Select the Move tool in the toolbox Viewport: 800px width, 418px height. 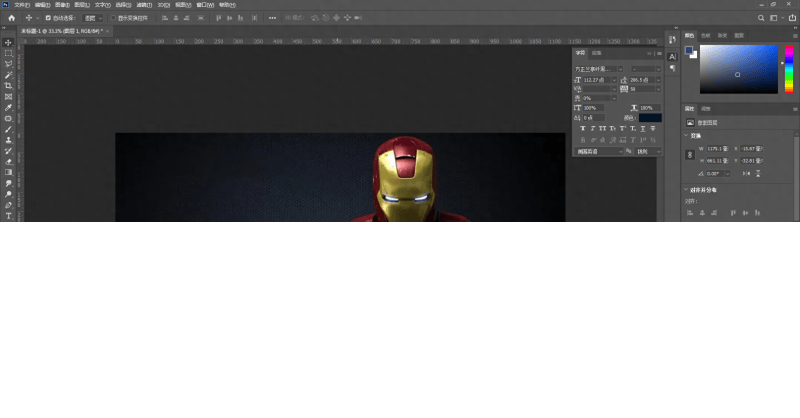coord(8,42)
